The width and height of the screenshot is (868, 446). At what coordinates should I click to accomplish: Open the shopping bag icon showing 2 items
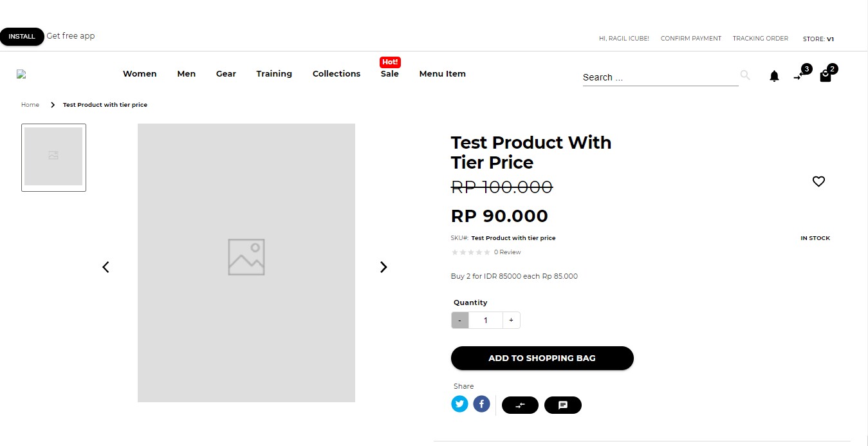[826, 76]
